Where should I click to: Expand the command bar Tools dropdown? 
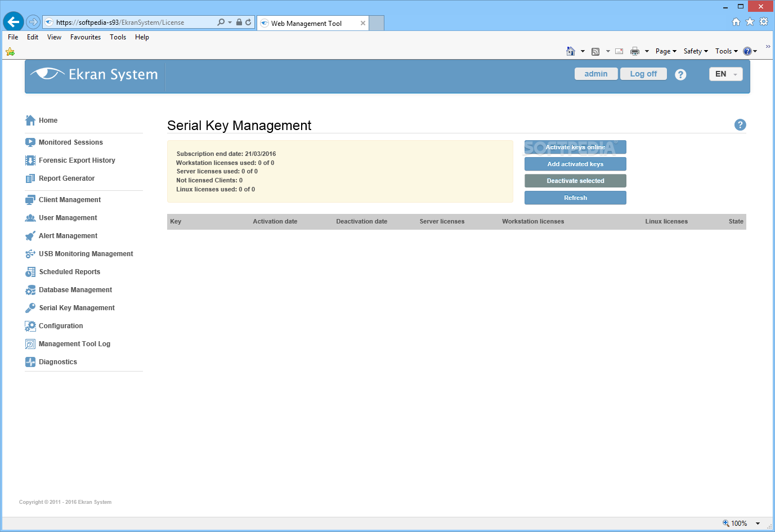[x=727, y=51]
